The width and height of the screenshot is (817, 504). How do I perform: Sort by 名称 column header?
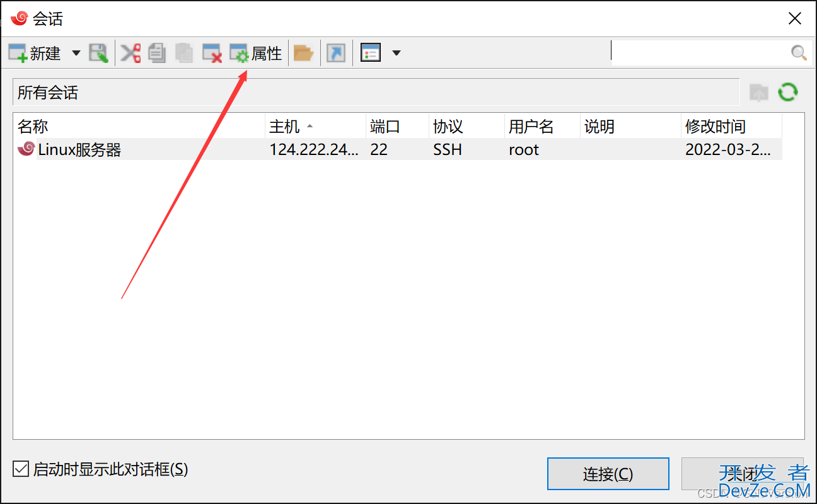(139, 127)
